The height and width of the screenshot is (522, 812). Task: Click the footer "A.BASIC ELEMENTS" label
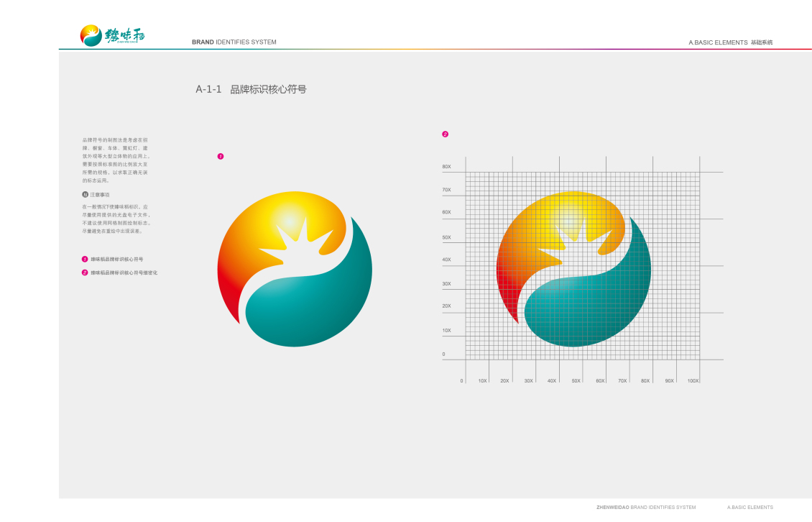750,508
